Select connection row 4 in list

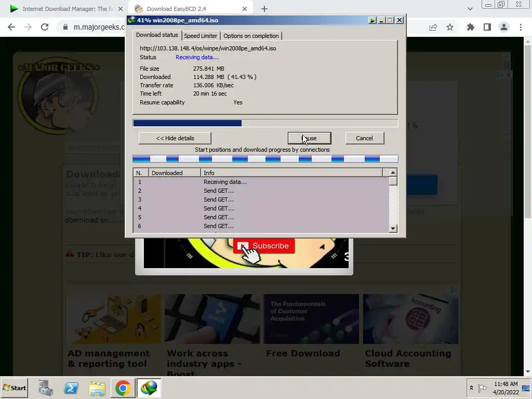(261, 208)
